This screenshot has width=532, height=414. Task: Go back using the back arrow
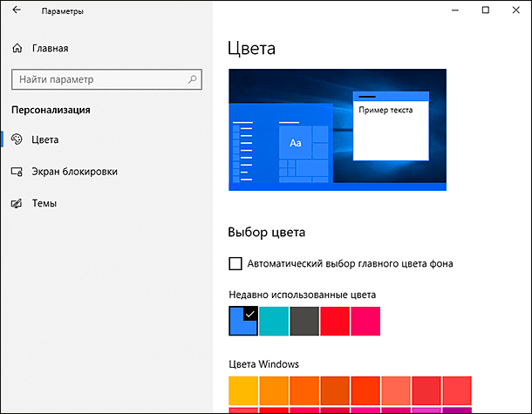coord(17,10)
